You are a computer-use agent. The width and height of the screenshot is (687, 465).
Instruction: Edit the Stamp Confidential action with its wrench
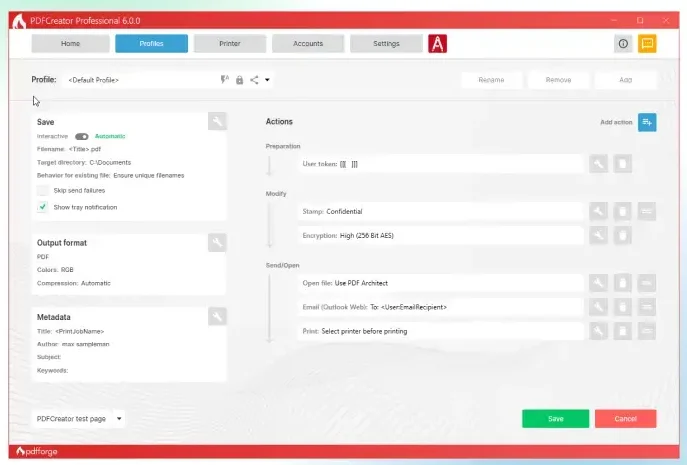(x=598, y=211)
